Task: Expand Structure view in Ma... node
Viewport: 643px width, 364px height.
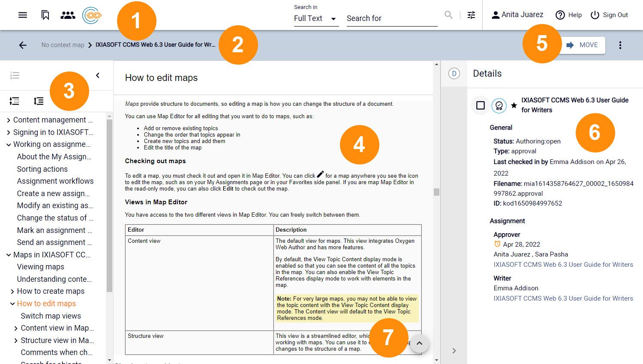Action: pos(16,340)
